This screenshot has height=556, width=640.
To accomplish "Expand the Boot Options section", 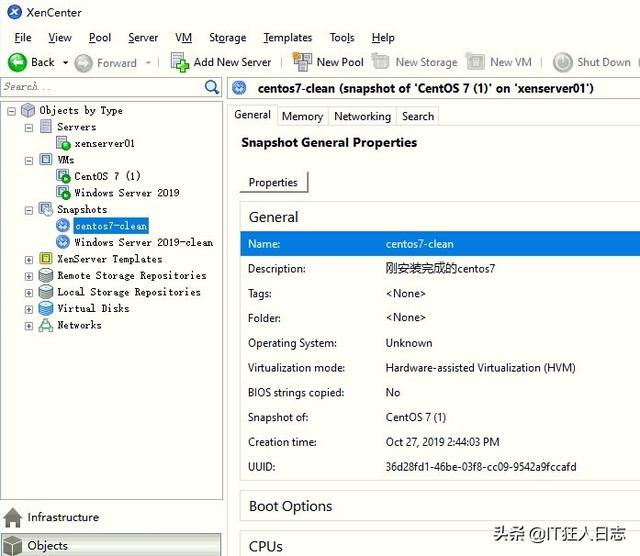I will pos(440,506).
